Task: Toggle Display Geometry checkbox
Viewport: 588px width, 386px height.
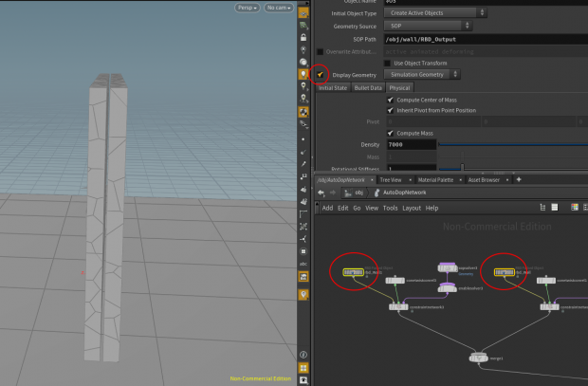Action: coord(320,75)
